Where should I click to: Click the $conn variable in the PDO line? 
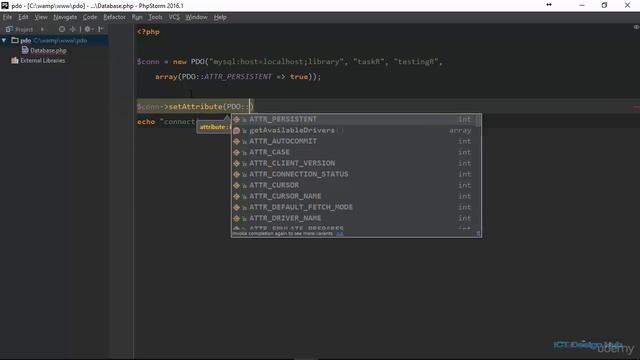(148, 62)
